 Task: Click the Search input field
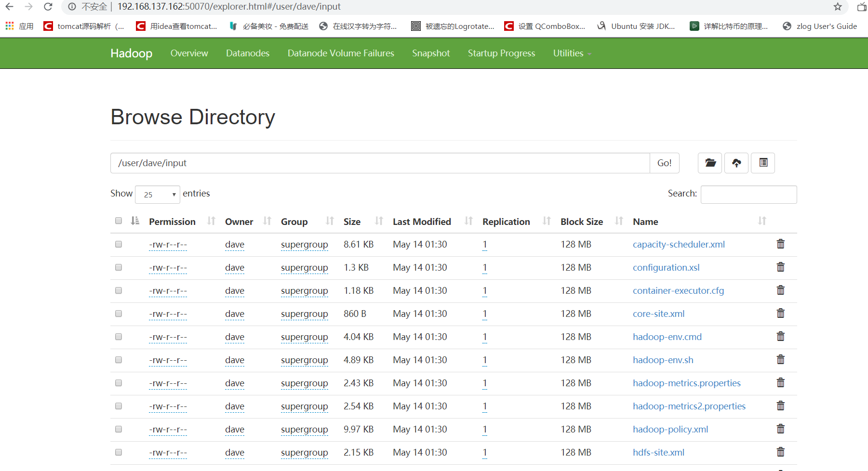click(748, 194)
